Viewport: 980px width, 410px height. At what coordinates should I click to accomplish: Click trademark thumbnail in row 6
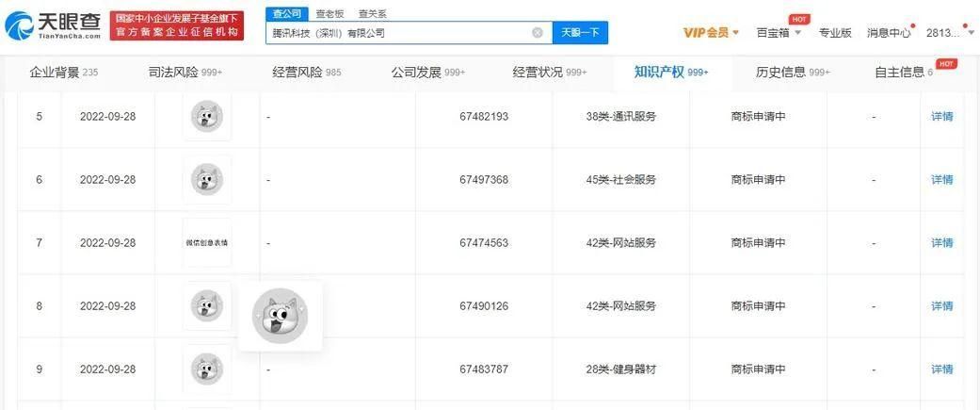207,180
